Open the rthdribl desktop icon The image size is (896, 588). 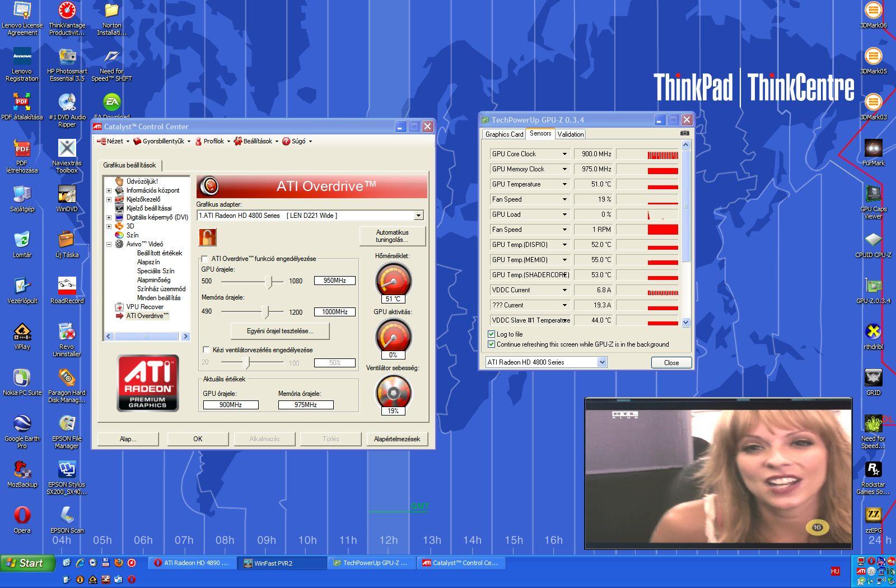(x=873, y=337)
